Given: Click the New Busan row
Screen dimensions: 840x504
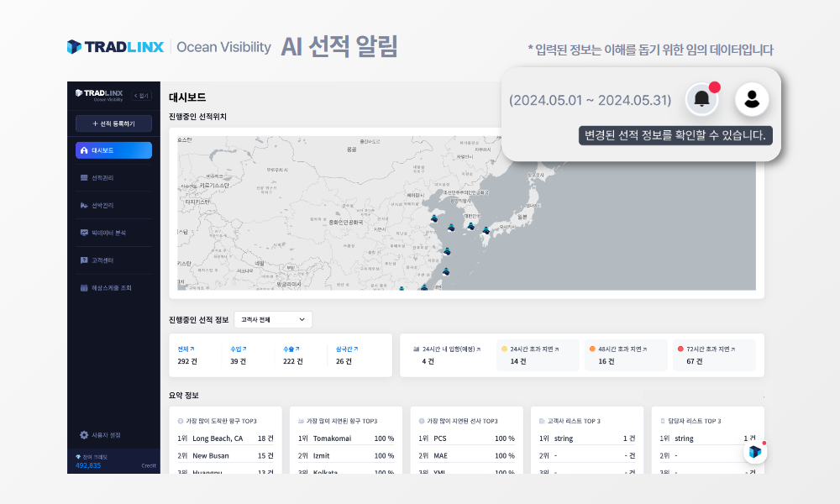Looking at the screenshot, I should (x=225, y=456).
